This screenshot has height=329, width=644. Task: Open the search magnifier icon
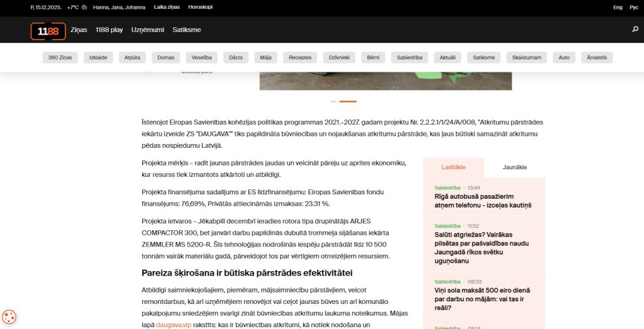[x=635, y=29]
